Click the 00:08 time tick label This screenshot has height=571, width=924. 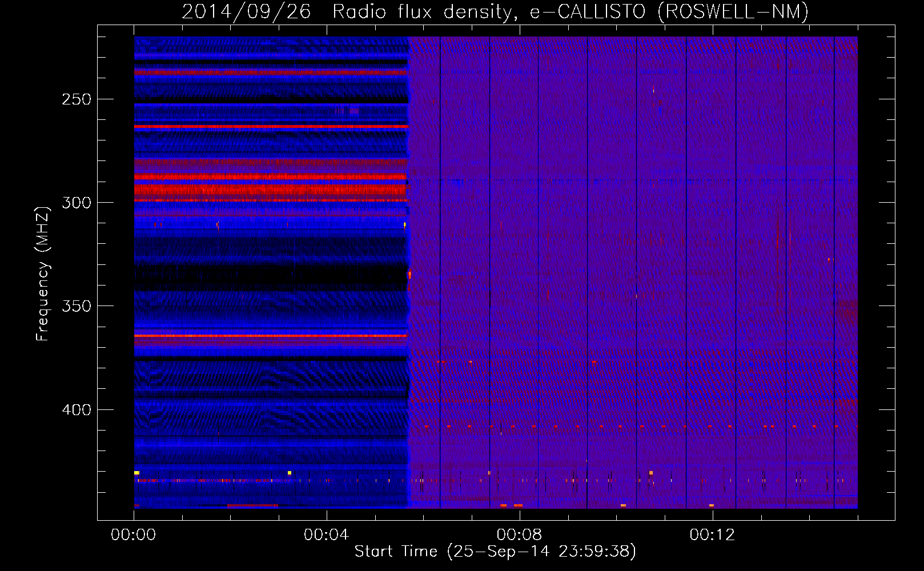coord(519,534)
